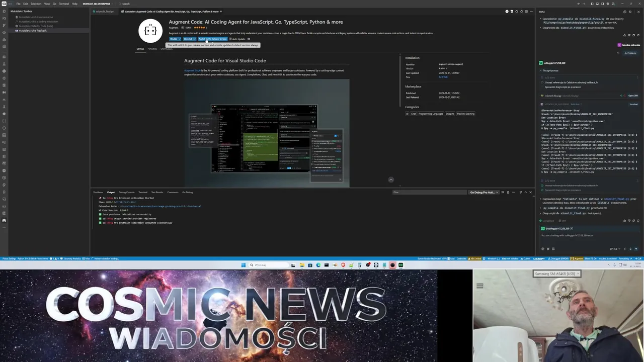Switch to the Go Debug panel tab
The image size is (644, 362).
pos(188,192)
